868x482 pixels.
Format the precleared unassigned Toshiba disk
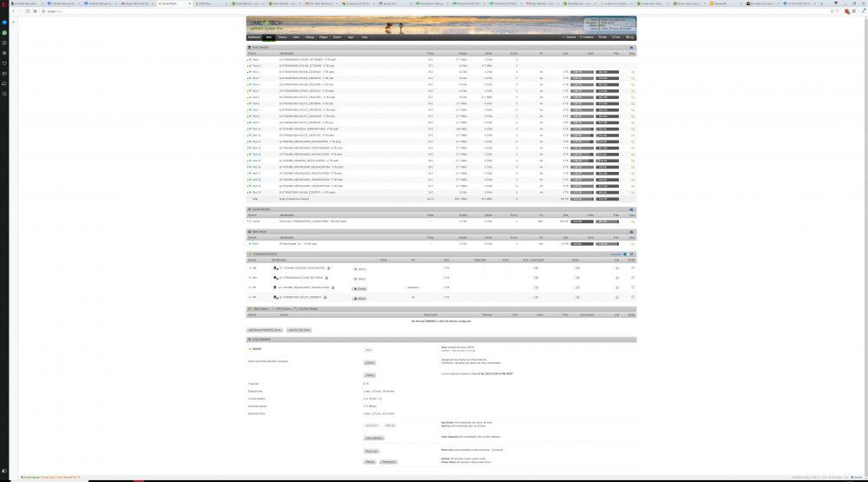pos(360,288)
